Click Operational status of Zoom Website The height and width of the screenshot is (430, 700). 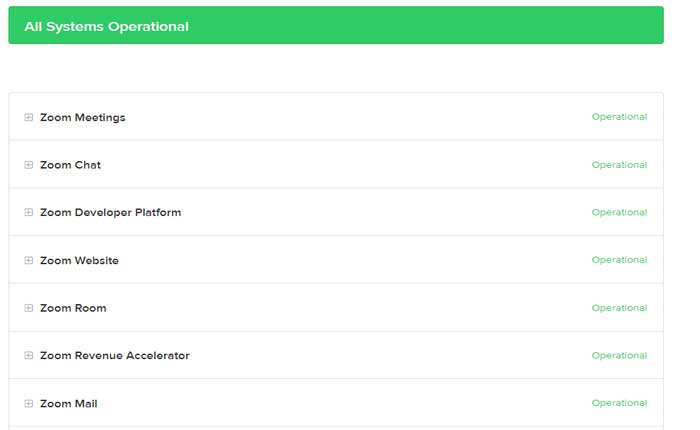point(619,260)
